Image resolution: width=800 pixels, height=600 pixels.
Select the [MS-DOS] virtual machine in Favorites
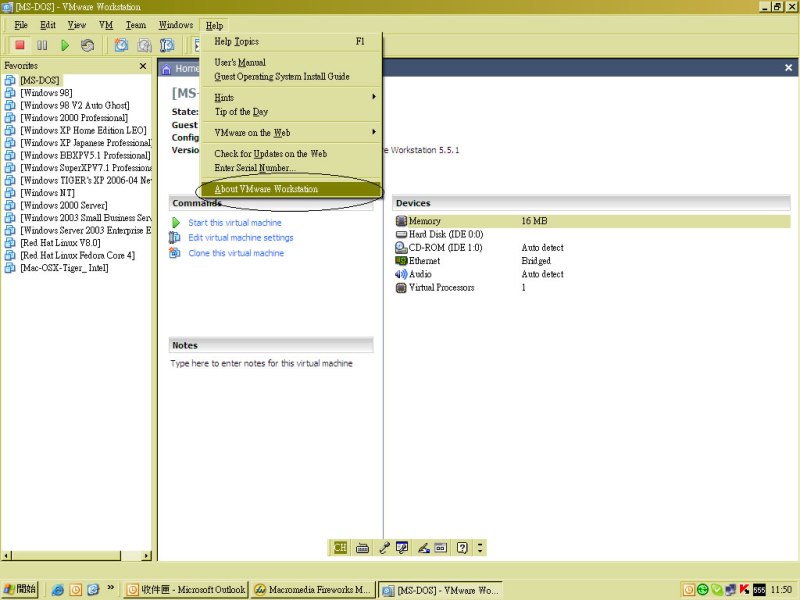pyautogui.click(x=40, y=80)
